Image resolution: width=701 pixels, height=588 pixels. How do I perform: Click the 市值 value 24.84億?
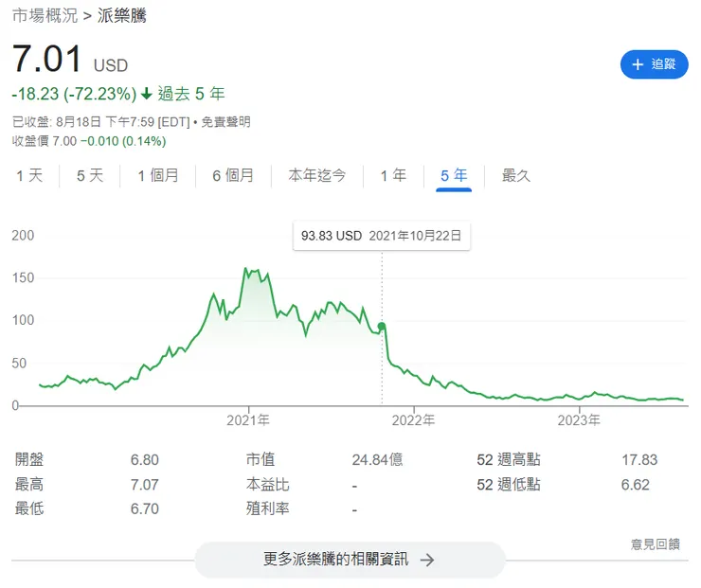[377, 460]
